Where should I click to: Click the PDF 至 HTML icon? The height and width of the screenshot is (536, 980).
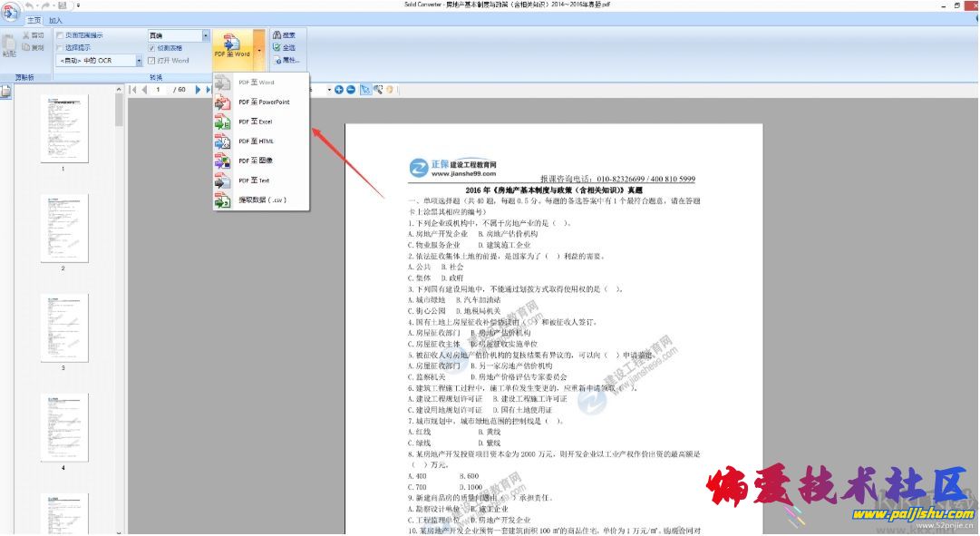223,141
